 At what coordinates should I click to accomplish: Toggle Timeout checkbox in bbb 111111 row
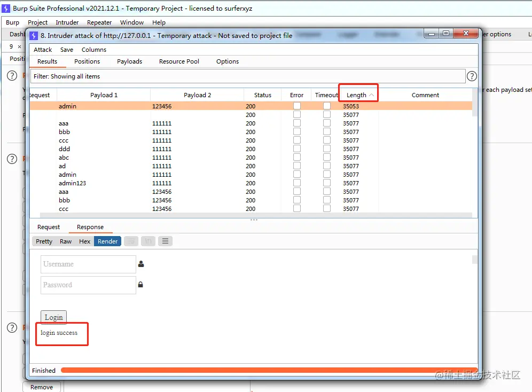click(327, 131)
